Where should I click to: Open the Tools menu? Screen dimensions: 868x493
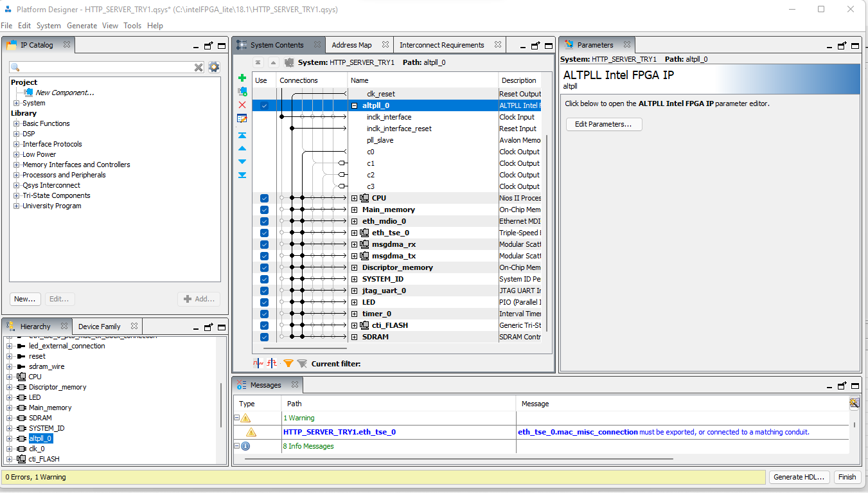pos(132,26)
